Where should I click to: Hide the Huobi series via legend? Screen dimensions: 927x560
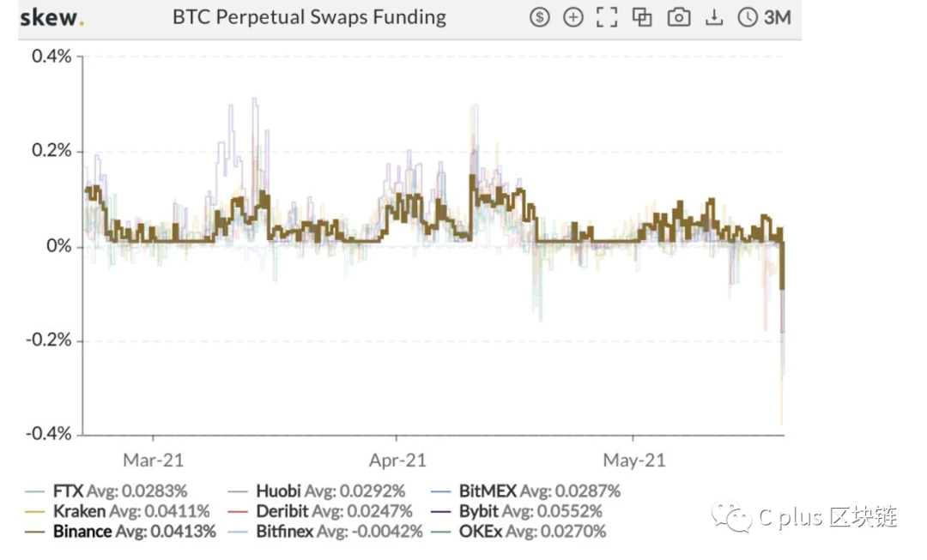(x=316, y=491)
